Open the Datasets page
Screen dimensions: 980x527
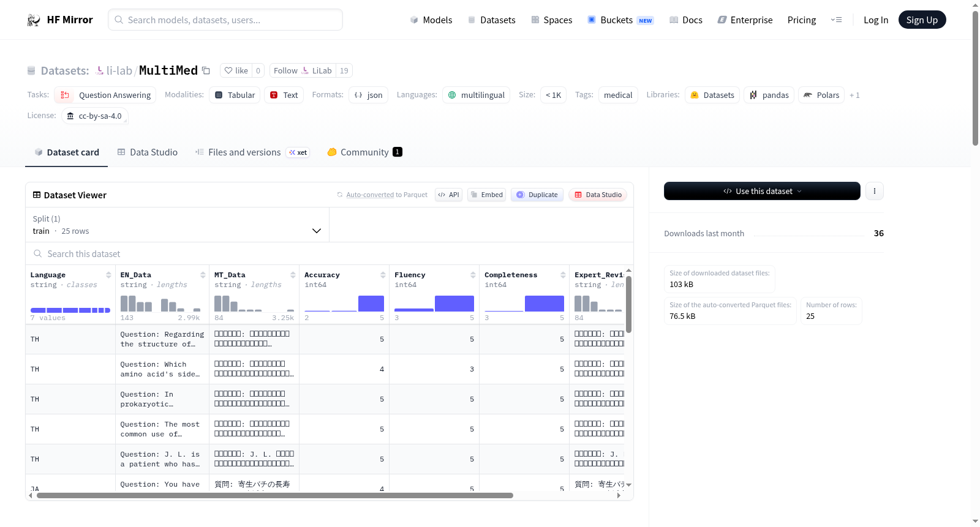click(491, 20)
